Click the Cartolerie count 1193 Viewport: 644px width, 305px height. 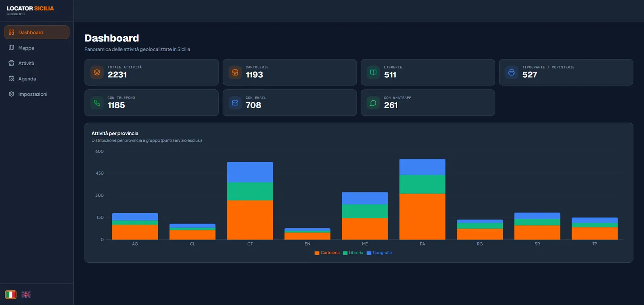point(254,75)
